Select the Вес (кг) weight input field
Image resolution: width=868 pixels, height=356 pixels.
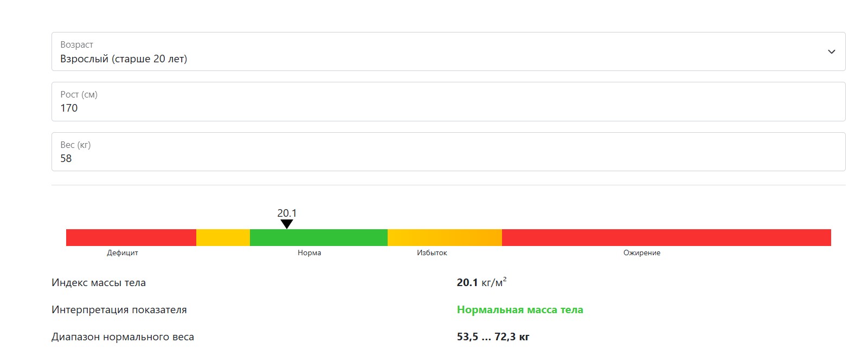point(448,152)
